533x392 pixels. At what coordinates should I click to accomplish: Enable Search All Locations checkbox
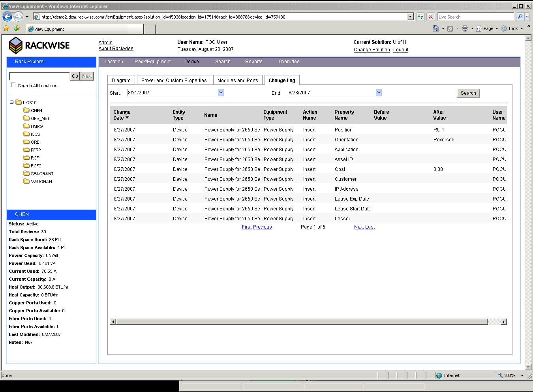(x=13, y=85)
